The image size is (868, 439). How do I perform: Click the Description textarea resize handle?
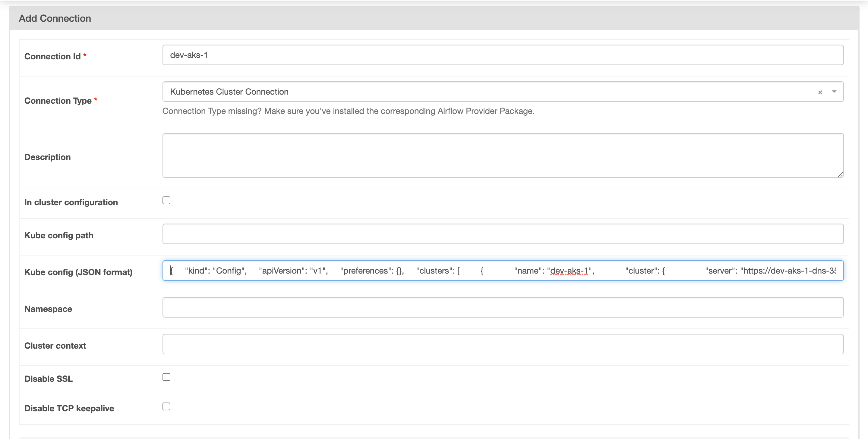point(840,174)
